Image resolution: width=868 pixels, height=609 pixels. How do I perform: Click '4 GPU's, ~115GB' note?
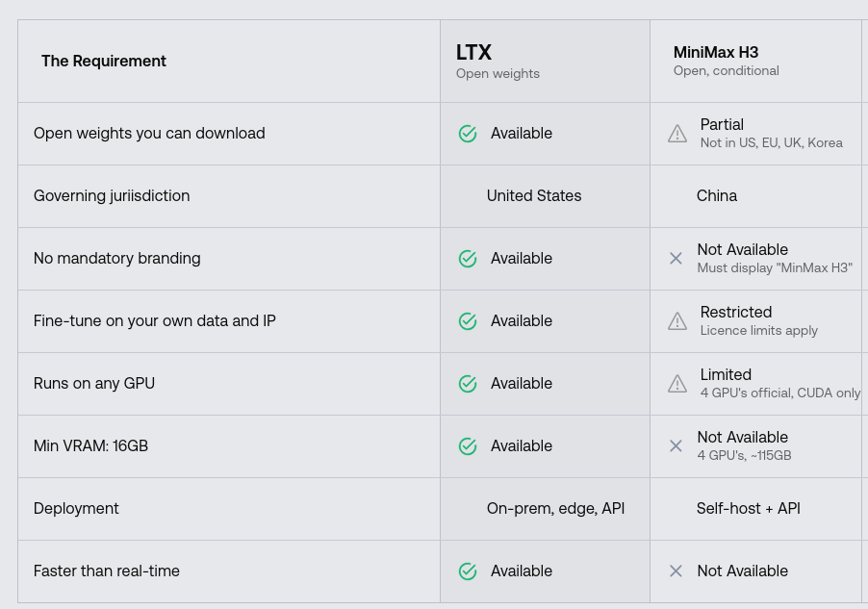tap(744, 456)
